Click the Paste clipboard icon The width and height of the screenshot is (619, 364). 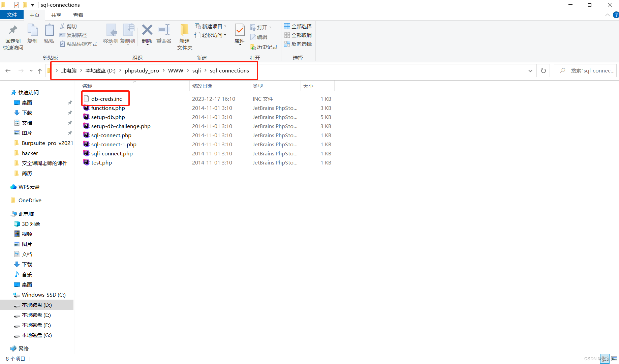click(x=49, y=30)
